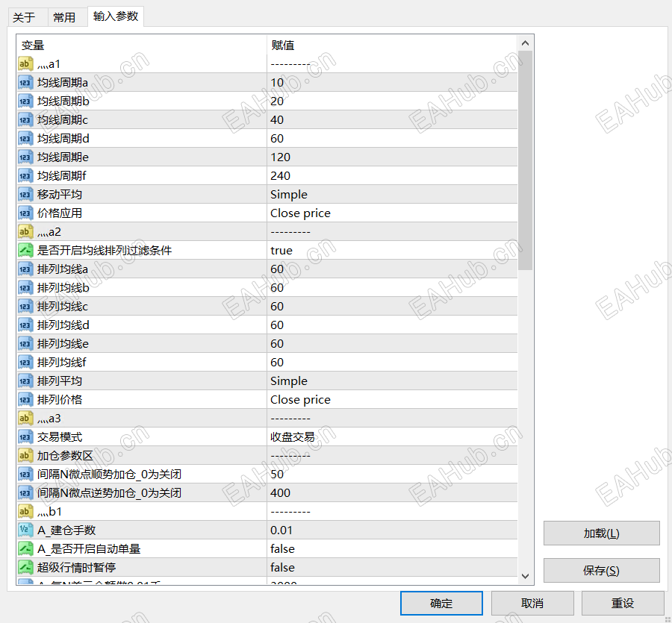Click the string icon beside ,,,,b1
Screen dimensions: 672x623
(25, 512)
